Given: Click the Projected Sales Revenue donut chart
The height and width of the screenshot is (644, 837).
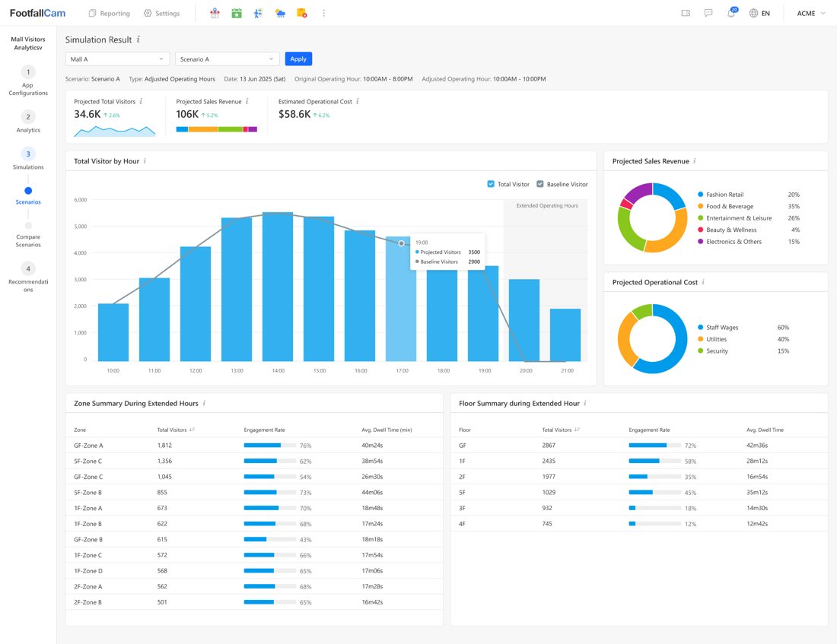Looking at the screenshot, I should point(652,217).
